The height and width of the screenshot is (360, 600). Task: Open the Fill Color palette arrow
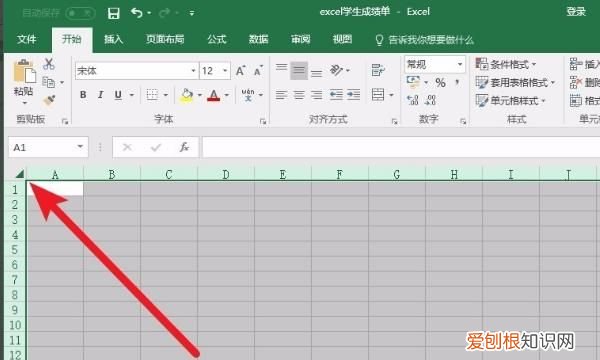click(199, 94)
